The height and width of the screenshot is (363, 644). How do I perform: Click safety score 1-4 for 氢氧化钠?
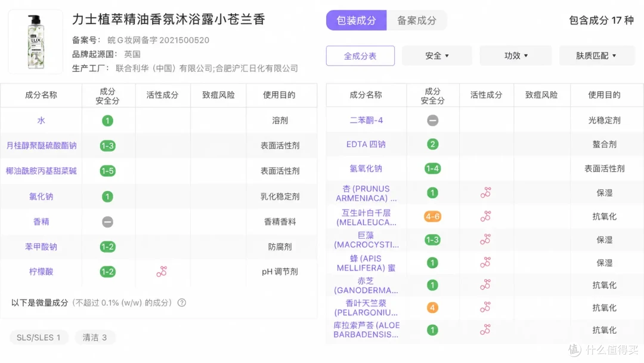coord(432,168)
